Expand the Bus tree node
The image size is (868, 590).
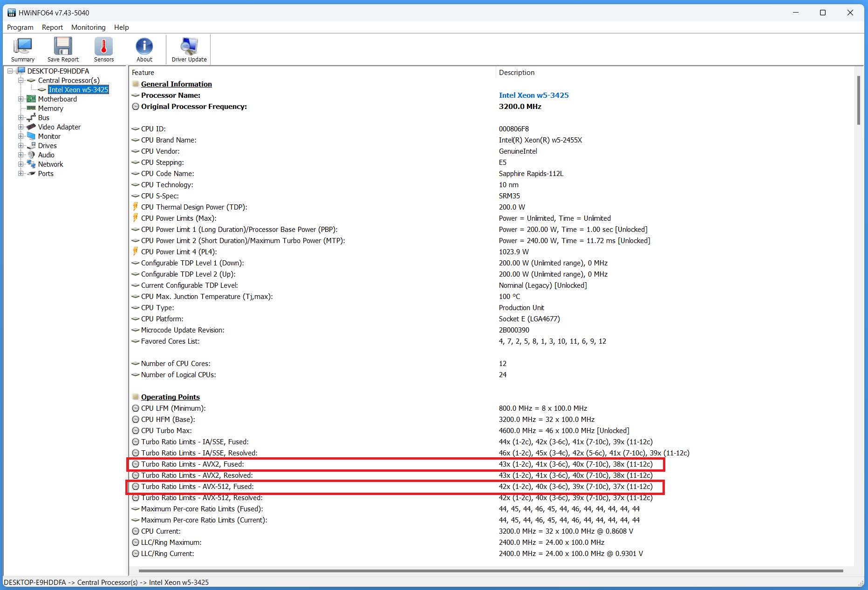pos(21,117)
